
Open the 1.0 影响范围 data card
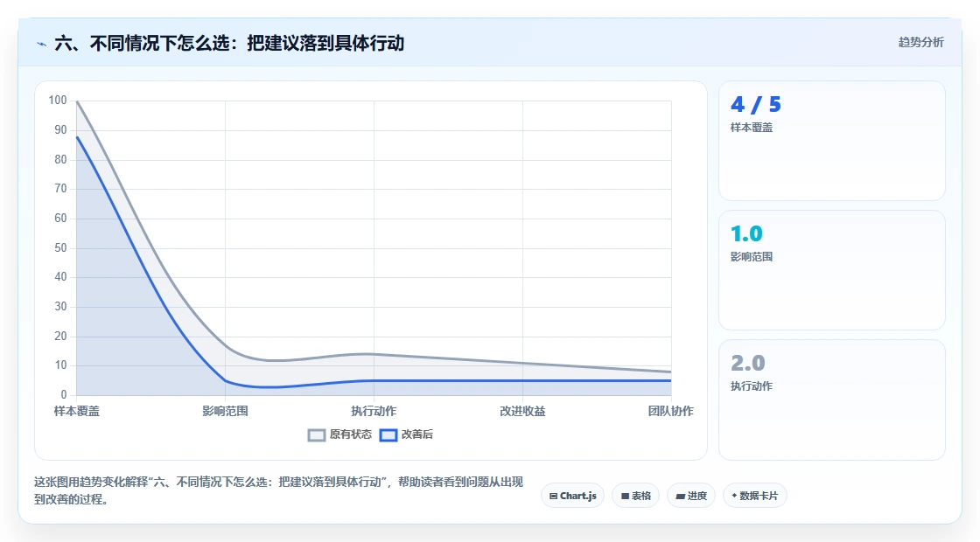pos(832,270)
